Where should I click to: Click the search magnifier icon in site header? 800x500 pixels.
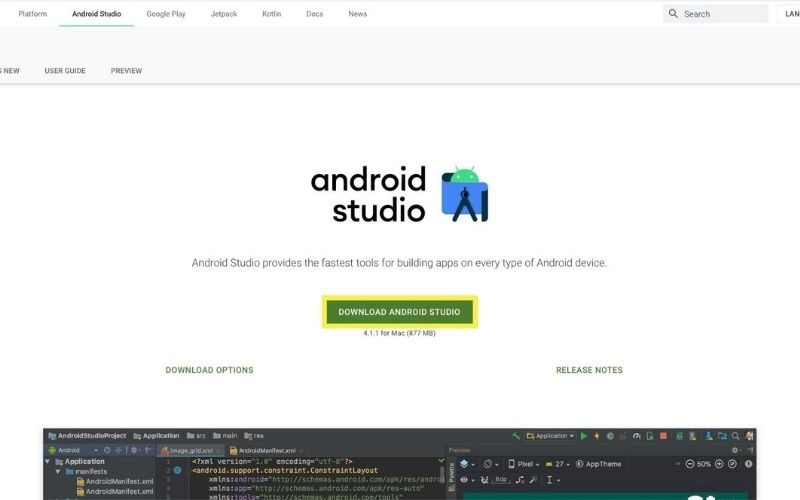coord(673,14)
